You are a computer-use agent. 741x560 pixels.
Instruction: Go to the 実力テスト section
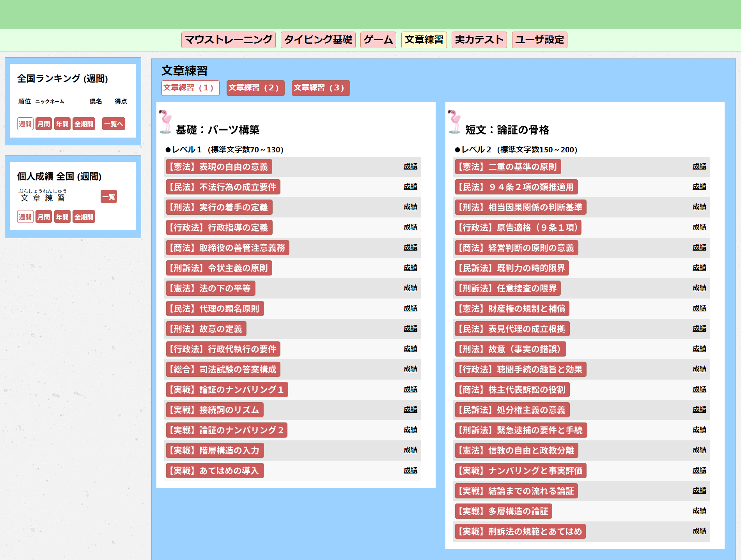[479, 40]
